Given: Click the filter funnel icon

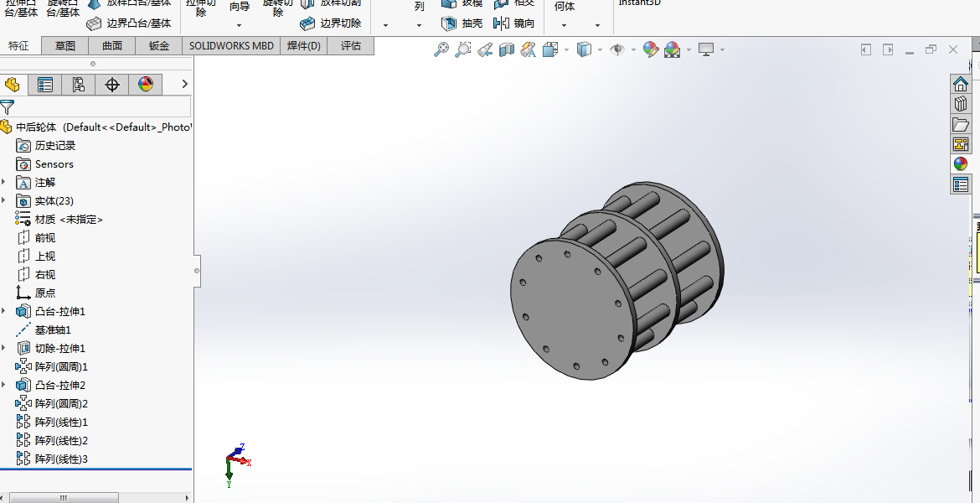Looking at the screenshot, I should tap(7, 107).
